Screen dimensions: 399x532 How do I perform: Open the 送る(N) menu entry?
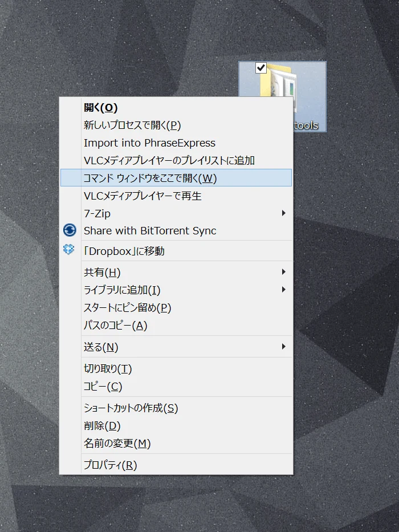[x=176, y=347]
